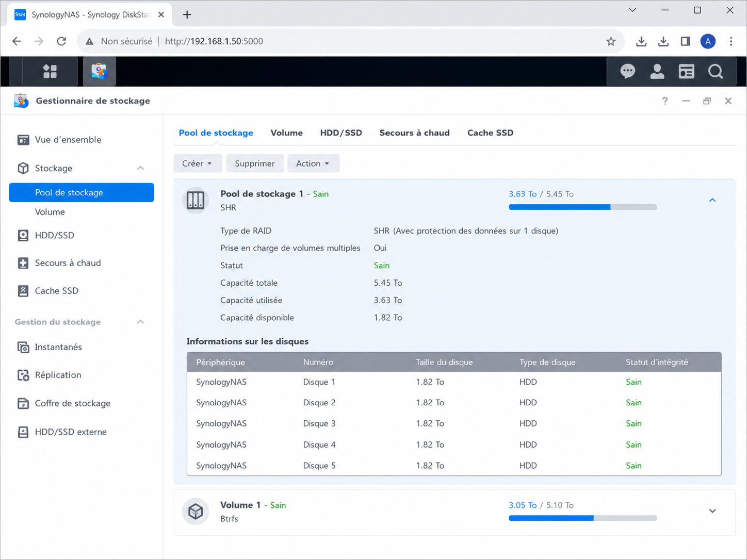Select the Disque 3 row
This screenshot has height=560, width=747.
click(x=454, y=423)
